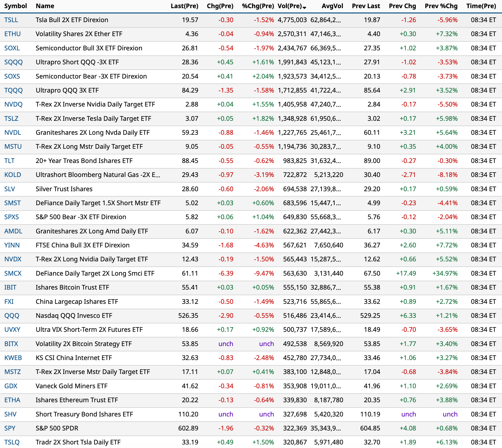This screenshot has height=448, width=502.
Task: Sort by Time(Pre) column header
Action: 481,6
